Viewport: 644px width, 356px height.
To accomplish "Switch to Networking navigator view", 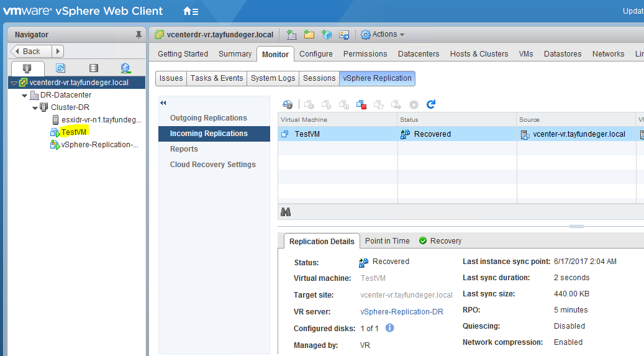I will click(x=125, y=68).
